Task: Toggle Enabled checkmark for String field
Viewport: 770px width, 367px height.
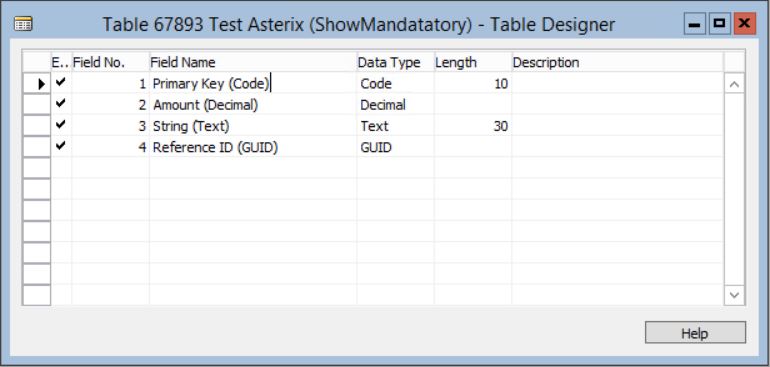Action: 60,125
